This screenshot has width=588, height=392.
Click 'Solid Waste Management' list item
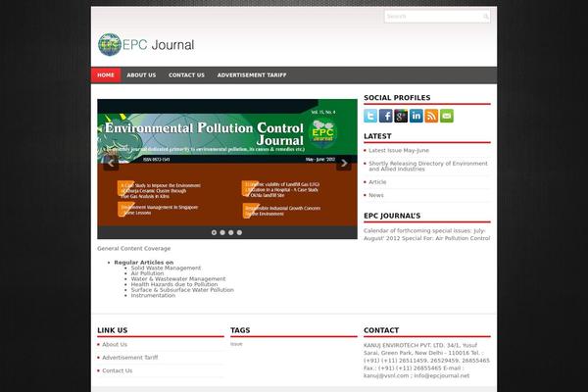tap(166, 268)
